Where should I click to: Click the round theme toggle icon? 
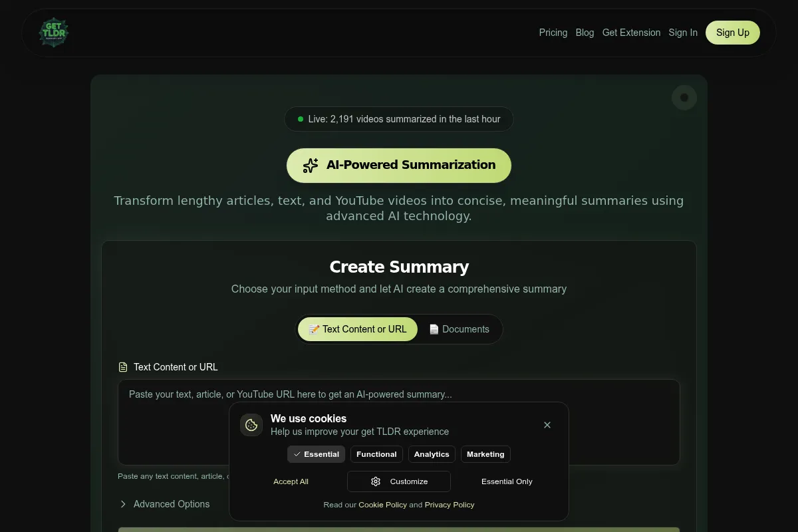(x=684, y=98)
